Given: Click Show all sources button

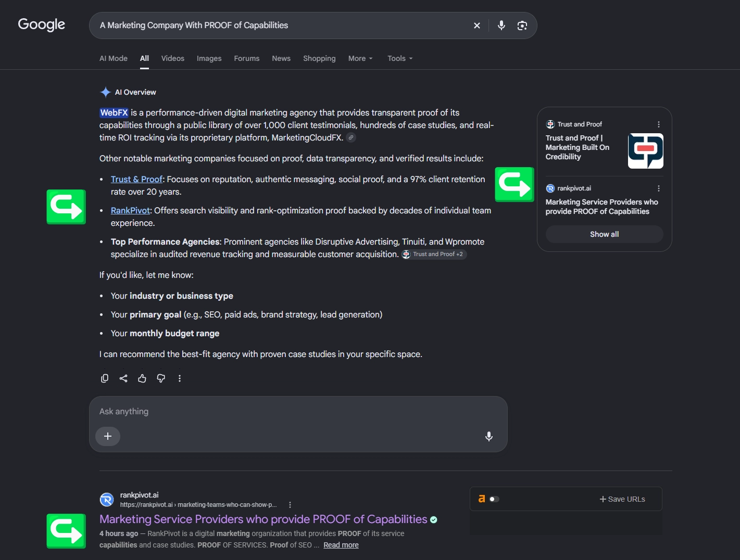Looking at the screenshot, I should [x=604, y=234].
